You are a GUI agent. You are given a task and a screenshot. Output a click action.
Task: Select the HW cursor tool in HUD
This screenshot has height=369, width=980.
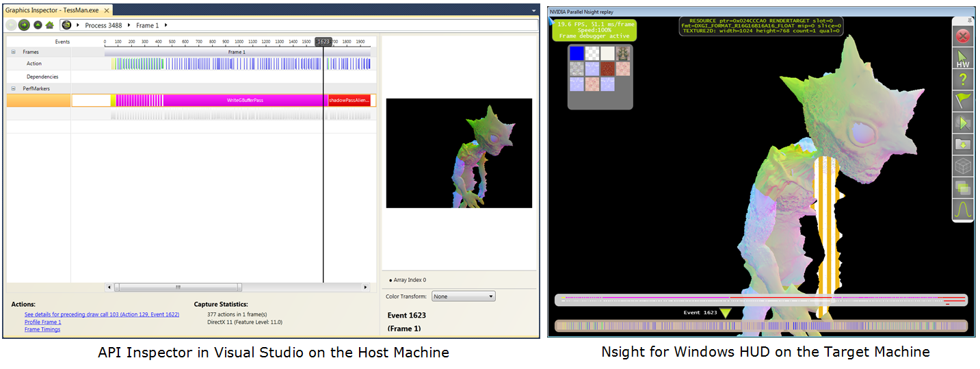pyautogui.click(x=963, y=60)
